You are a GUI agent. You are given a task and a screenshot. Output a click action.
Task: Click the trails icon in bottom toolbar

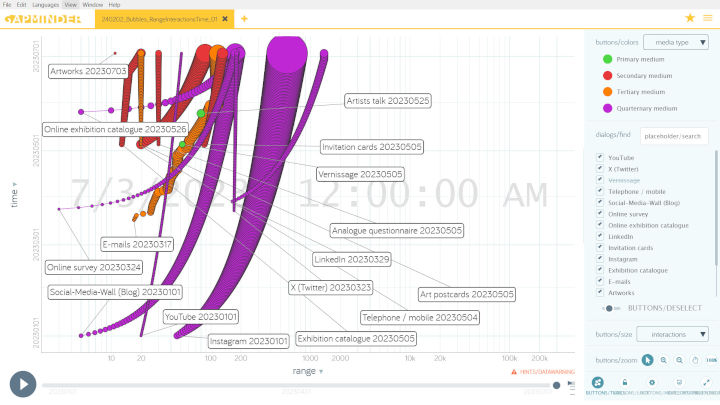click(x=597, y=382)
